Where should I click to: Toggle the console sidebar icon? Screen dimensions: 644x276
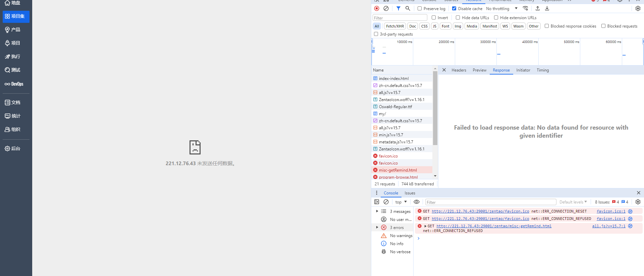coord(377,202)
